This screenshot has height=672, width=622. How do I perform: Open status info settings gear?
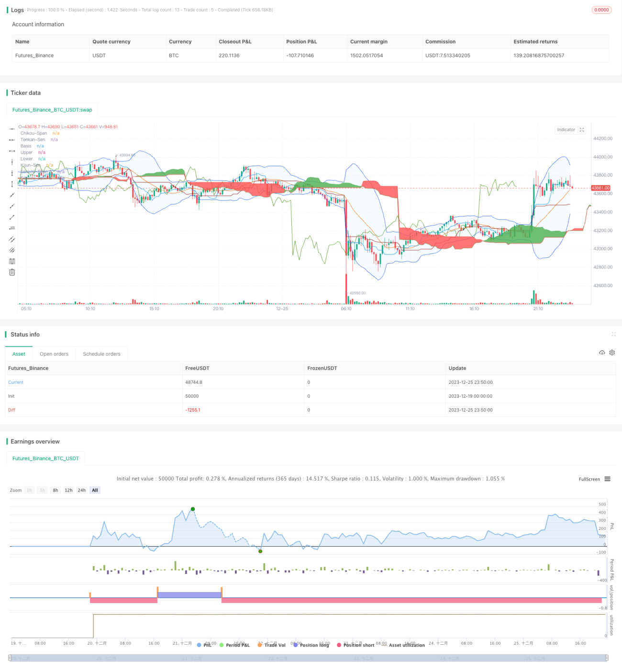(x=612, y=352)
